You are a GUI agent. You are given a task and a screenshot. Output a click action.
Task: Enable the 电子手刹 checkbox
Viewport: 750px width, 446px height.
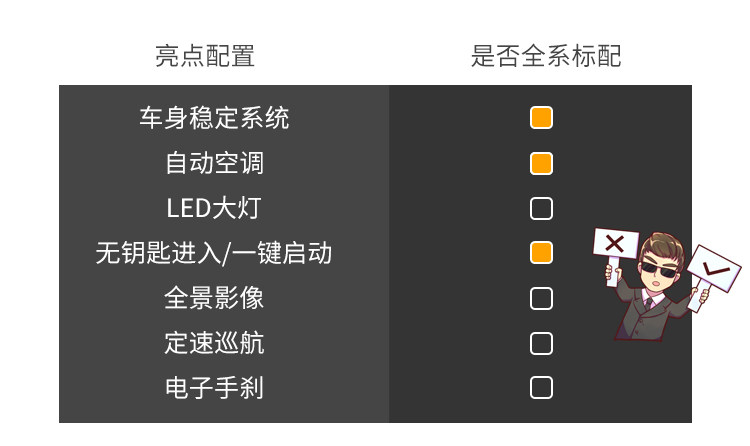(541, 387)
